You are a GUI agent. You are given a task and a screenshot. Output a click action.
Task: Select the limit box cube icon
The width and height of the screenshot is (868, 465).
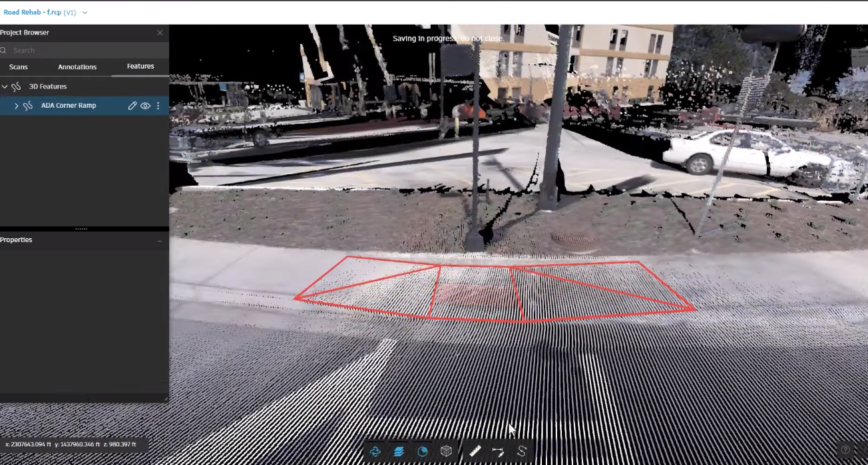(446, 451)
